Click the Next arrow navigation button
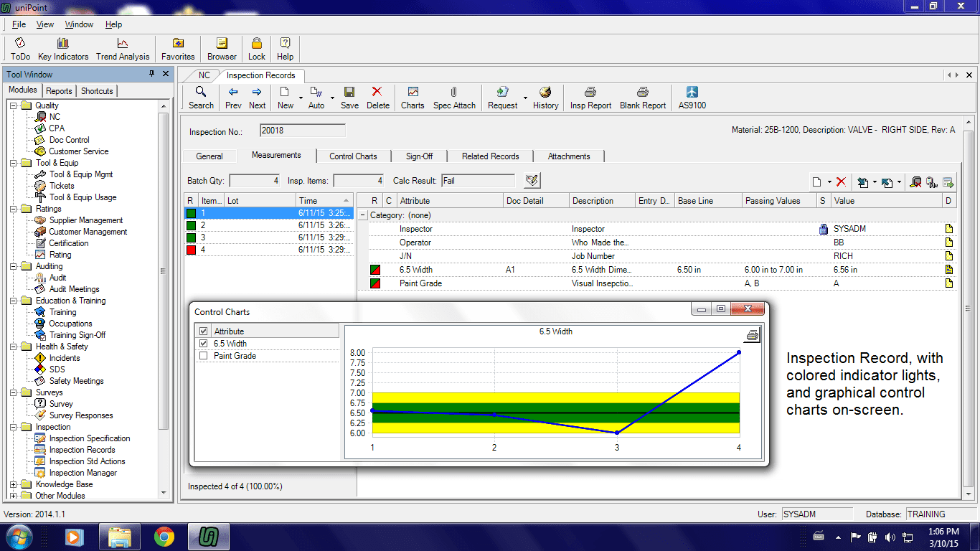This screenshot has width=980, height=551. tap(257, 98)
